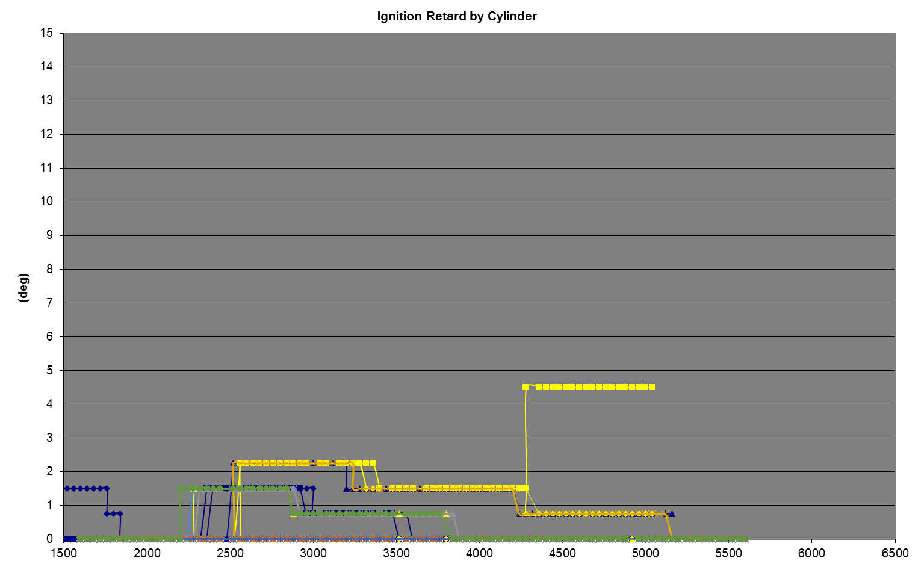Select the last navy diamond on the lower left step

click(120, 513)
